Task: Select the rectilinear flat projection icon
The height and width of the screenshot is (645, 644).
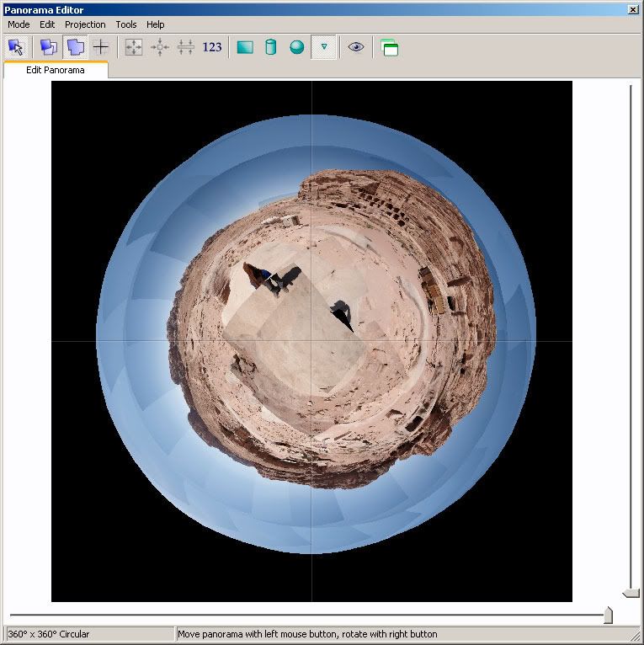Action: coord(245,47)
